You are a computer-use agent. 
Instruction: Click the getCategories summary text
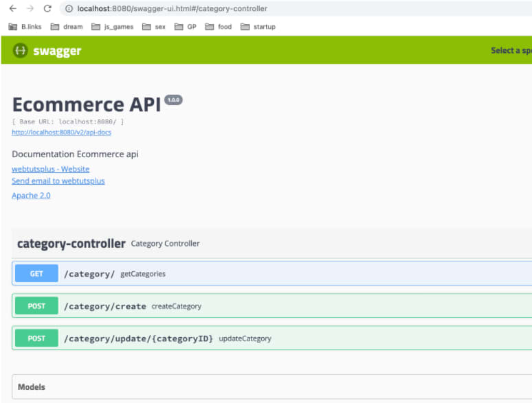(143, 274)
